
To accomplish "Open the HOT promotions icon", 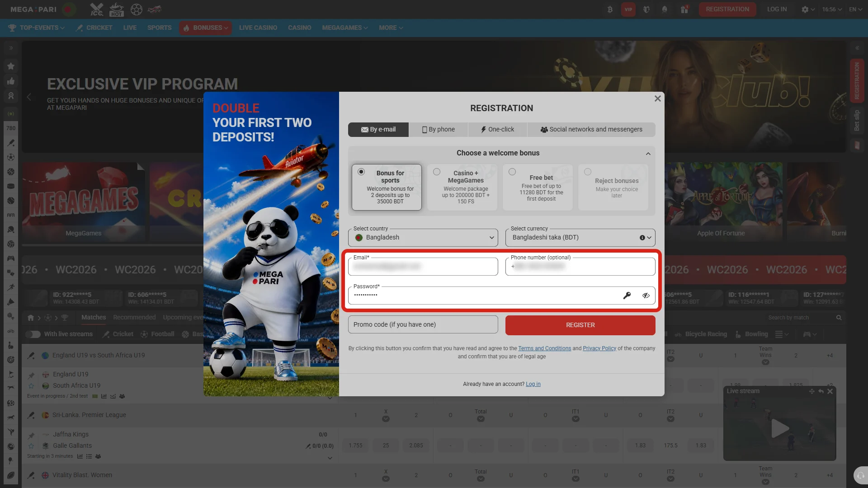I will pyautogui.click(x=117, y=9).
